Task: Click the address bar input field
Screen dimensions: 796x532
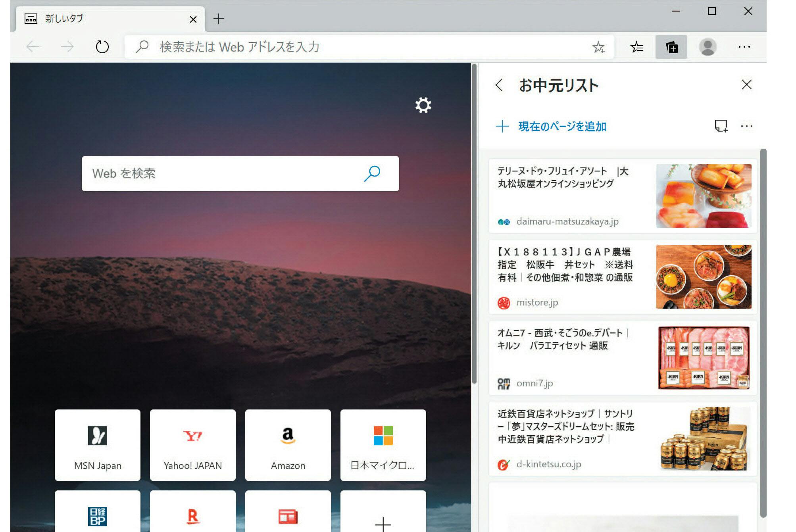Action: 357,47
